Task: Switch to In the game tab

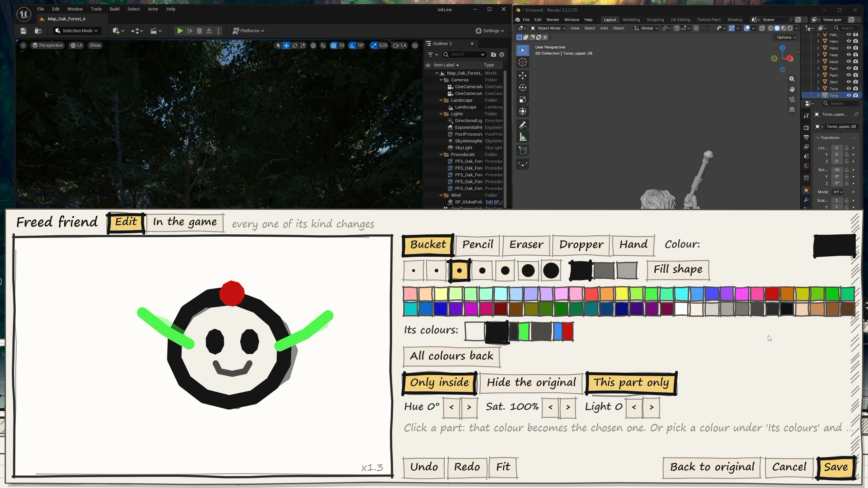Action: [x=185, y=222]
